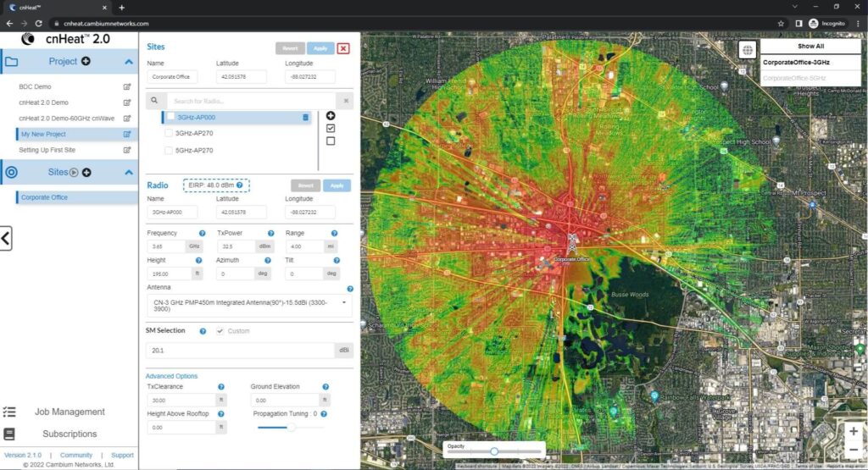
Task: Toggle map globe layer button
Action: pos(748,50)
